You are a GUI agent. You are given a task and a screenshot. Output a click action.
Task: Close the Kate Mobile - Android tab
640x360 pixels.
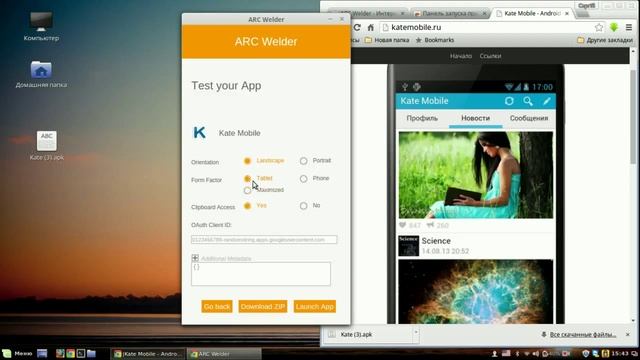567,13
